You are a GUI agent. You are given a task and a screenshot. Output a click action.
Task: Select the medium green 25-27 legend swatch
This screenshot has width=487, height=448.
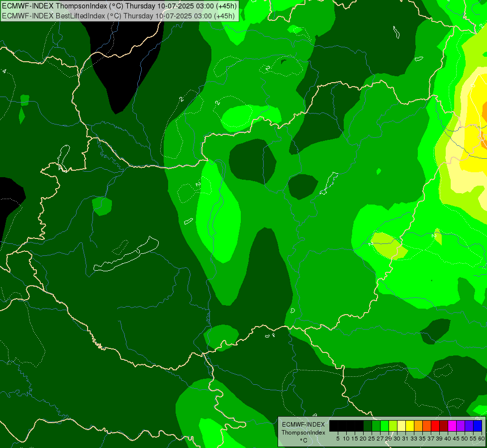click(x=376, y=426)
